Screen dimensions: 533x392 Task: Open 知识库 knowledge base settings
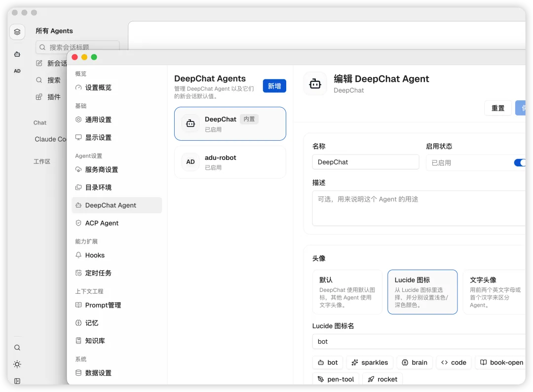[116, 341]
